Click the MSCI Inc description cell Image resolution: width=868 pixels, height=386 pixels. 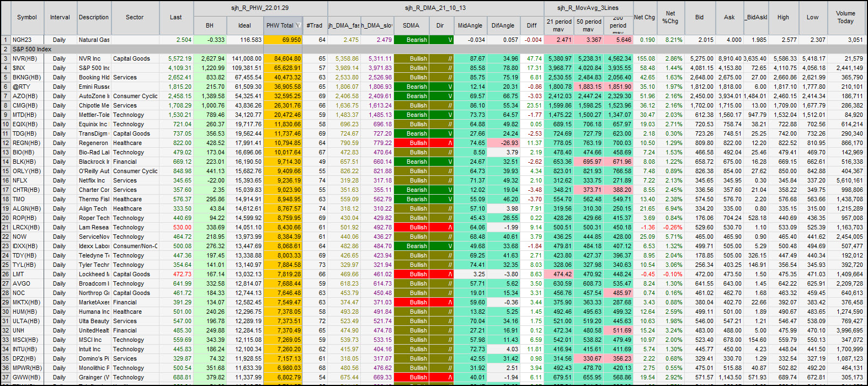(x=94, y=340)
